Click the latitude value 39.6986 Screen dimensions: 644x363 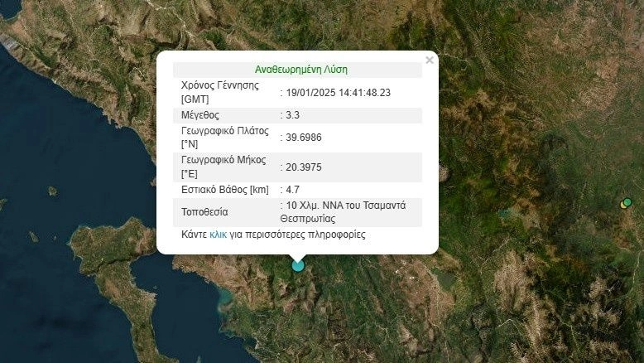(303, 137)
